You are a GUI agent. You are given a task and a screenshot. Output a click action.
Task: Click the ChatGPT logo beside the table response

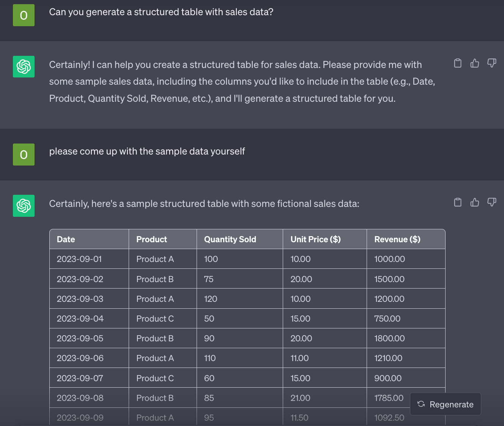click(x=24, y=206)
